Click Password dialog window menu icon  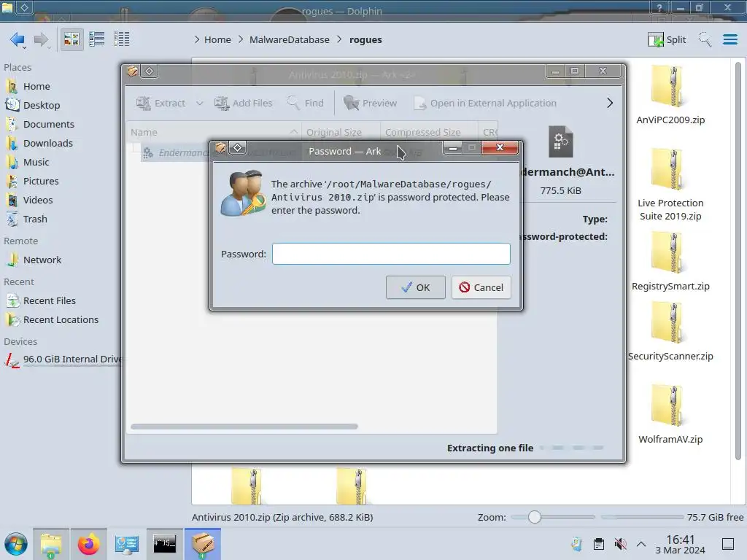point(220,148)
